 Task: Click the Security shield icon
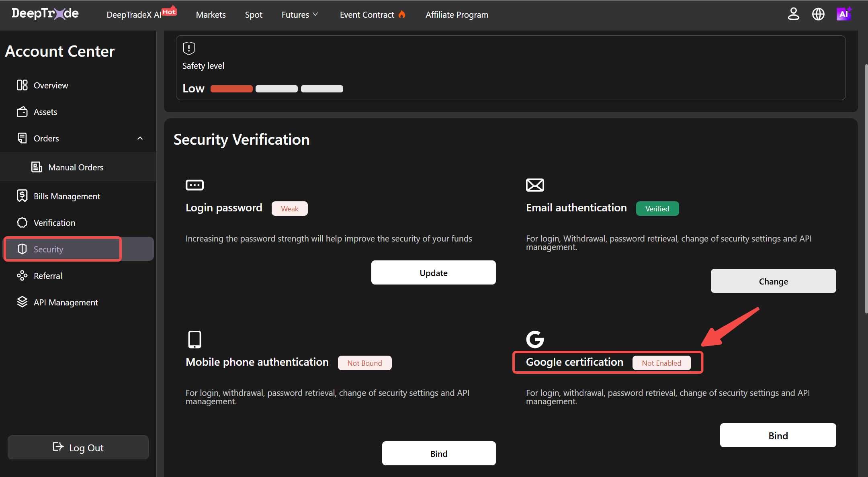tap(22, 249)
